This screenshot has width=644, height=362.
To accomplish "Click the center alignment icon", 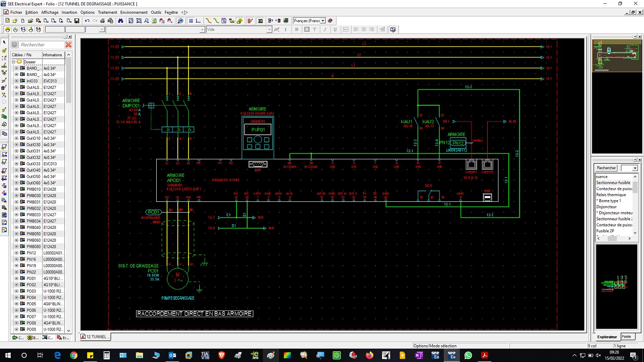I will pyautogui.click(x=364, y=30).
